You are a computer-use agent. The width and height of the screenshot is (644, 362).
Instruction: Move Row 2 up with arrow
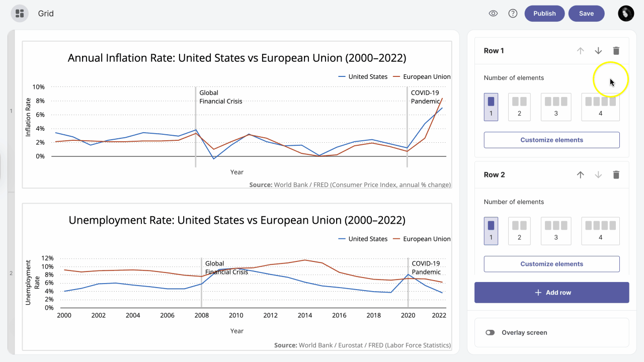581,175
